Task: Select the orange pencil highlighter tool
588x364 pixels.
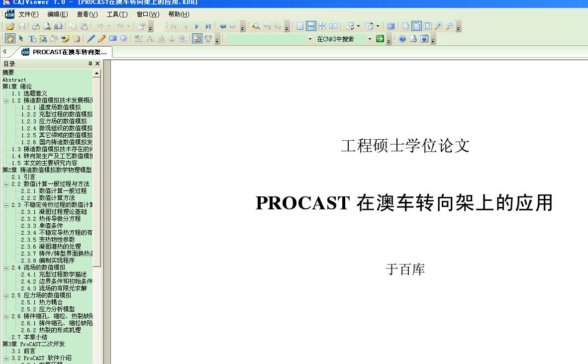Action: point(101,39)
